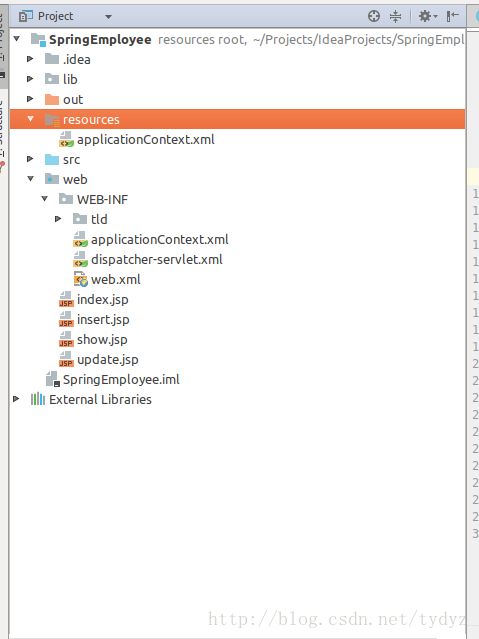The height and width of the screenshot is (639, 479).
Task: Click the hide Project panel icon
Action: (452, 16)
